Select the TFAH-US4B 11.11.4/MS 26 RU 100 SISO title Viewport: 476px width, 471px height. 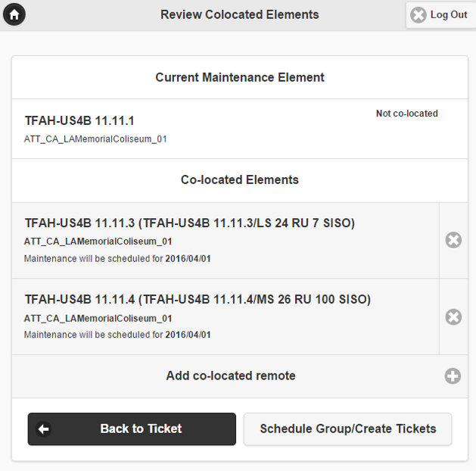tap(198, 300)
